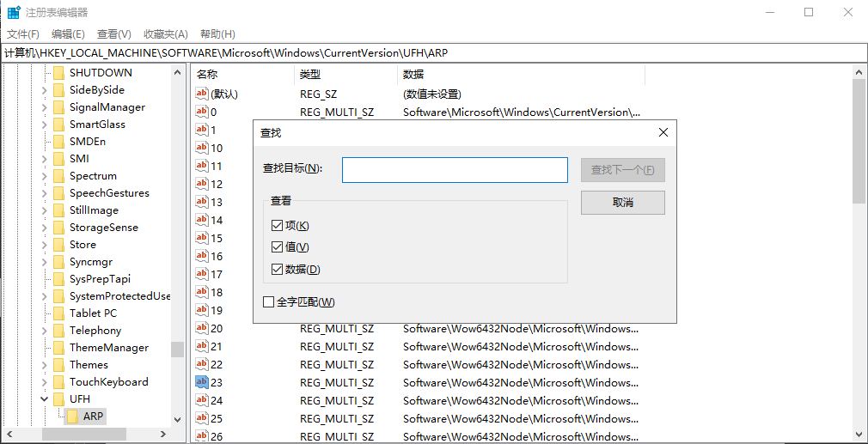Select the folder icon of Syncmgr key

pyautogui.click(x=59, y=262)
